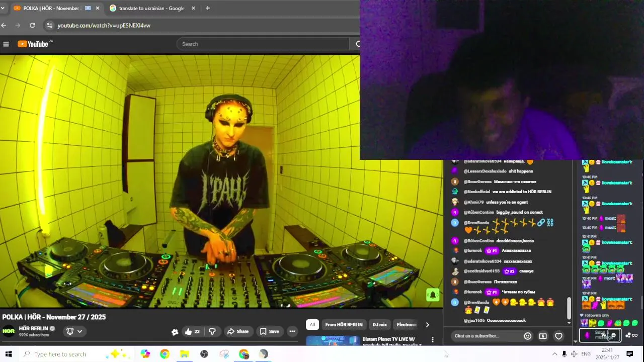Open OBS Studio from taskbar
Image resolution: width=644 pixels, height=362 pixels.
(x=204, y=354)
